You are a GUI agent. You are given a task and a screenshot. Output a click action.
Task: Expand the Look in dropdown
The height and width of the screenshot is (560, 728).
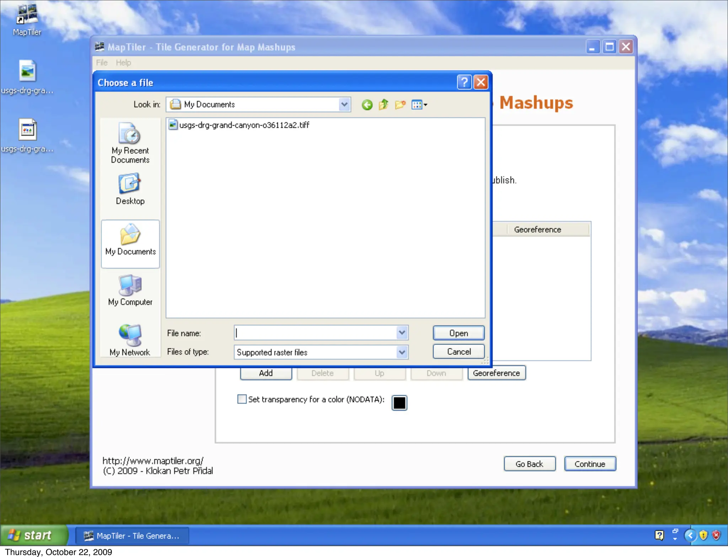pos(344,104)
